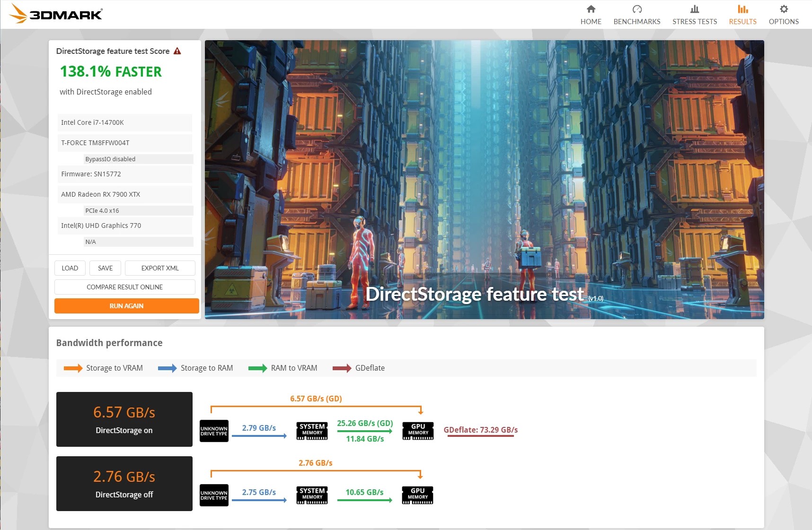Viewport: 812px width, 530px height.
Task: Click the orange Storage to VRAM legend arrow
Action: tap(73, 368)
